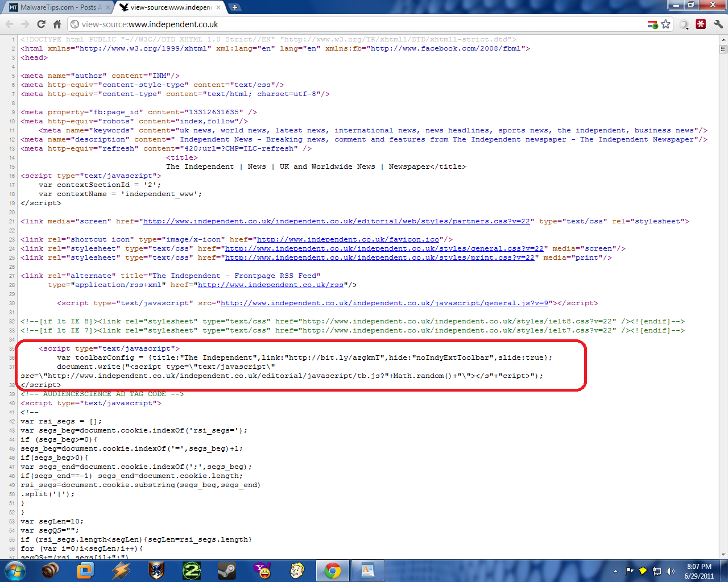Open the volume control tray icon
728x582 pixels.
pyautogui.click(x=671, y=571)
